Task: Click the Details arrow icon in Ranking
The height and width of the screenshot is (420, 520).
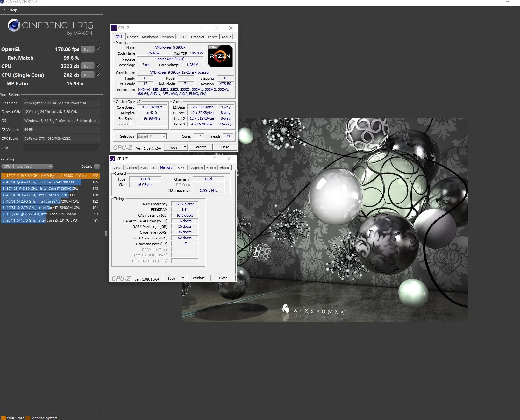Action: (x=97, y=167)
